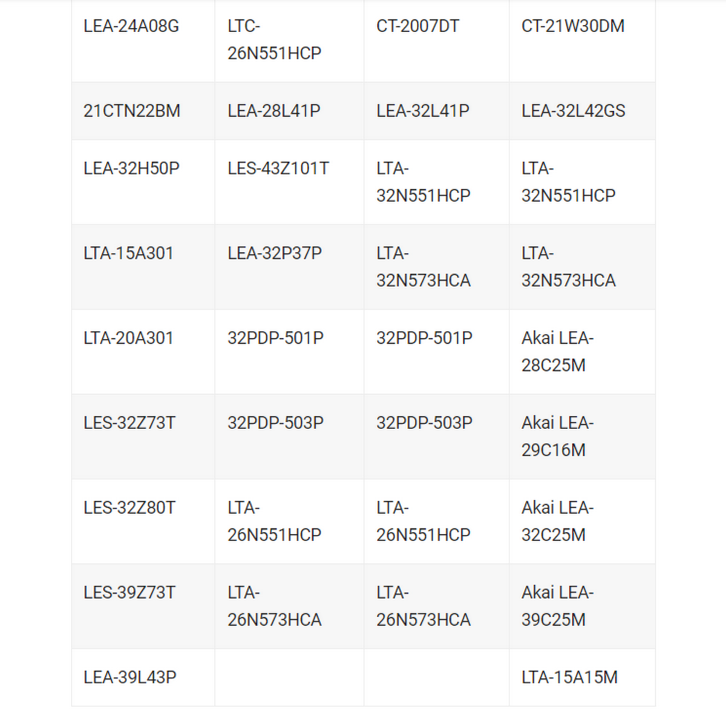Click the Akai LEA-28C25M entry
The width and height of the screenshot is (726, 728).
pyautogui.click(x=557, y=352)
